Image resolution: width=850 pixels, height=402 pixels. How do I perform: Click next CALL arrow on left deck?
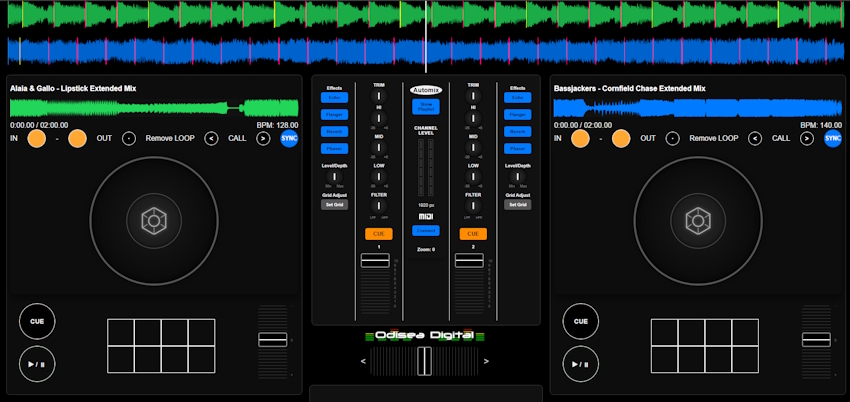click(263, 139)
